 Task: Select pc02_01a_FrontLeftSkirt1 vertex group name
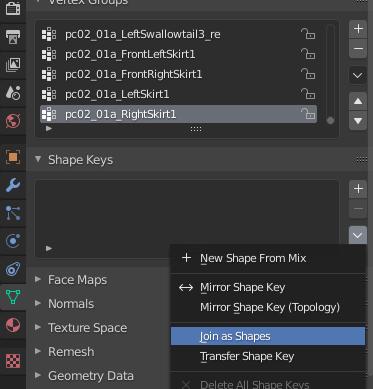(130, 54)
